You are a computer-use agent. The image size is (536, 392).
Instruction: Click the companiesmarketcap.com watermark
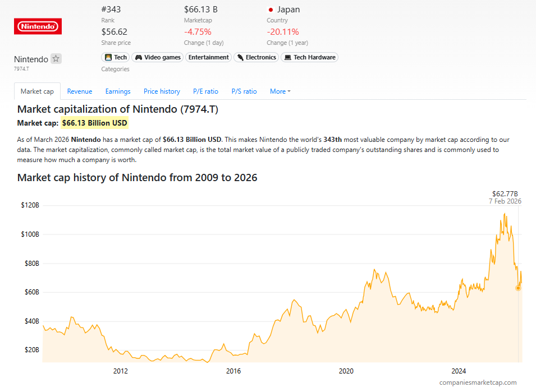coord(478,382)
